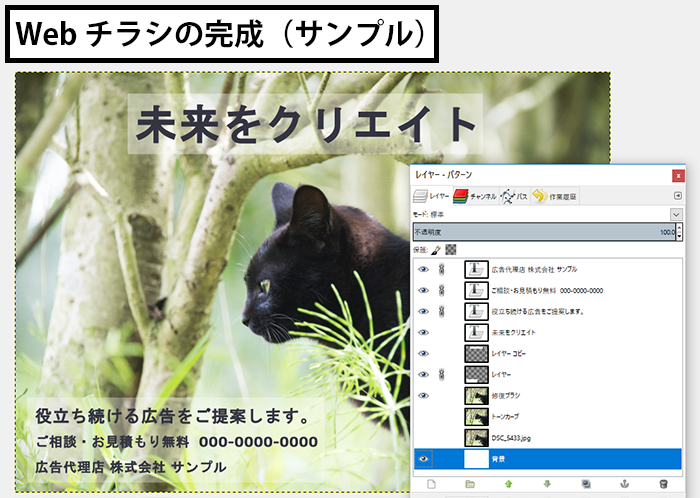Unlink the chain on 広告代理店 株式会社 サンプル layer
700x498 pixels.
[442, 270]
